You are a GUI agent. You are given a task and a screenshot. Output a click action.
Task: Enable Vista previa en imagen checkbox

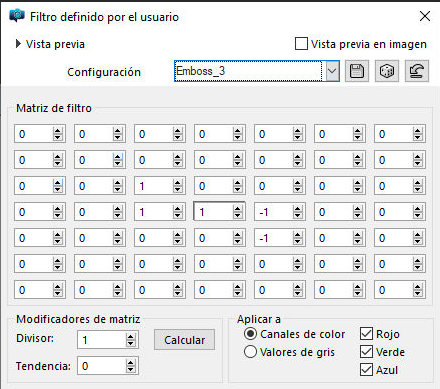point(301,44)
